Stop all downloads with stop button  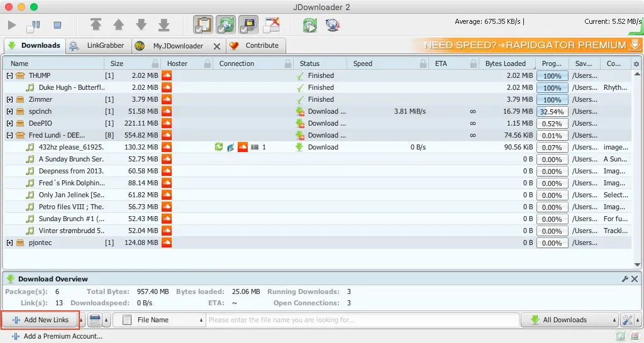point(57,25)
